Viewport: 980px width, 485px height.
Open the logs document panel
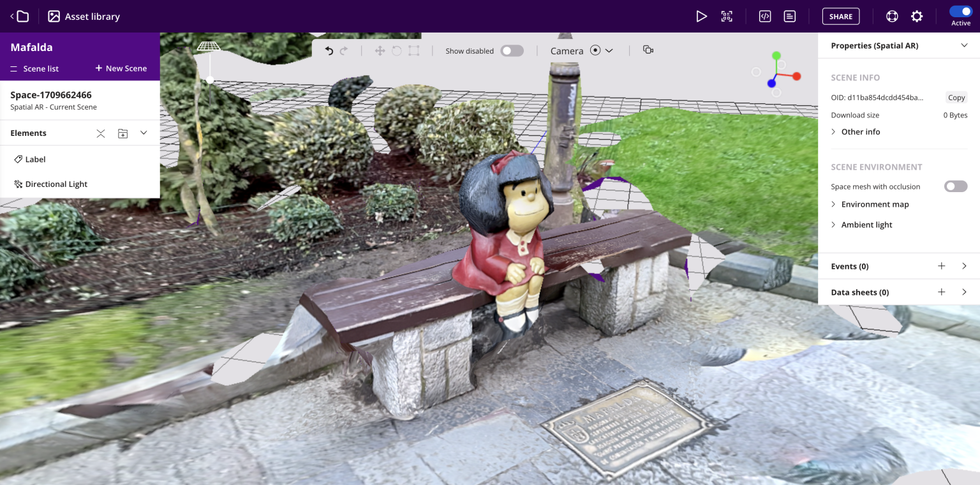(789, 16)
